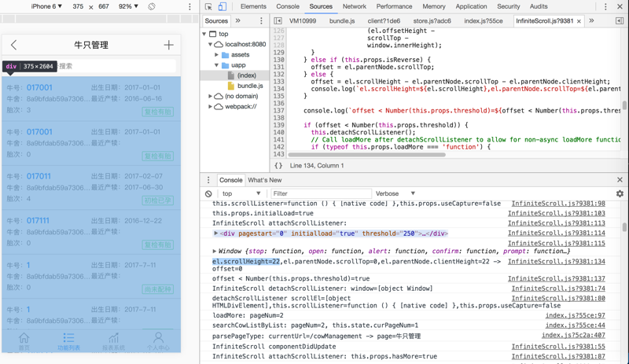Viewport: 629px width, 364px height.
Task: Toggle the device toolbar icon
Action: point(222,6)
